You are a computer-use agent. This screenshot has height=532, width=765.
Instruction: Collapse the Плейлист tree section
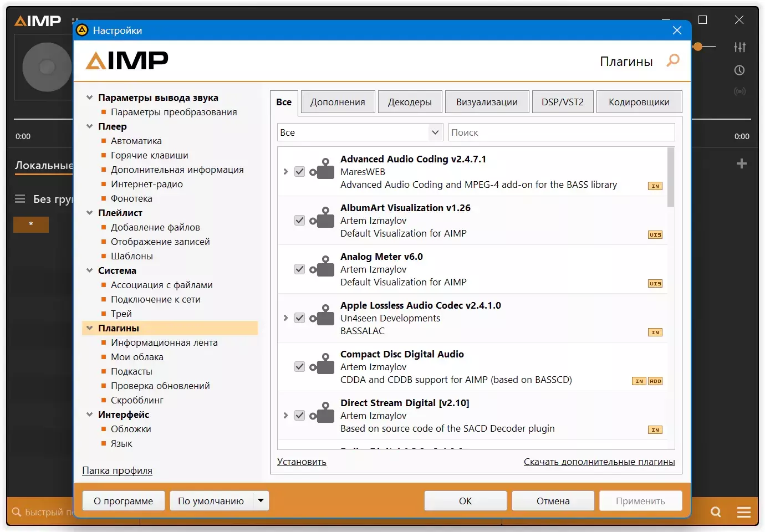pos(89,213)
